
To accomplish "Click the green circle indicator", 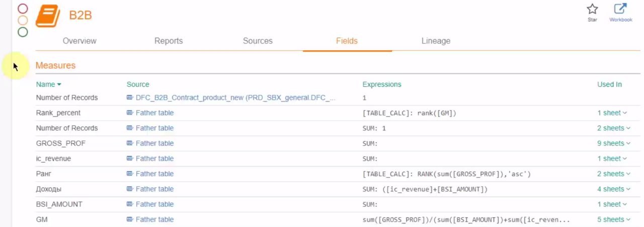I will pos(23,32).
